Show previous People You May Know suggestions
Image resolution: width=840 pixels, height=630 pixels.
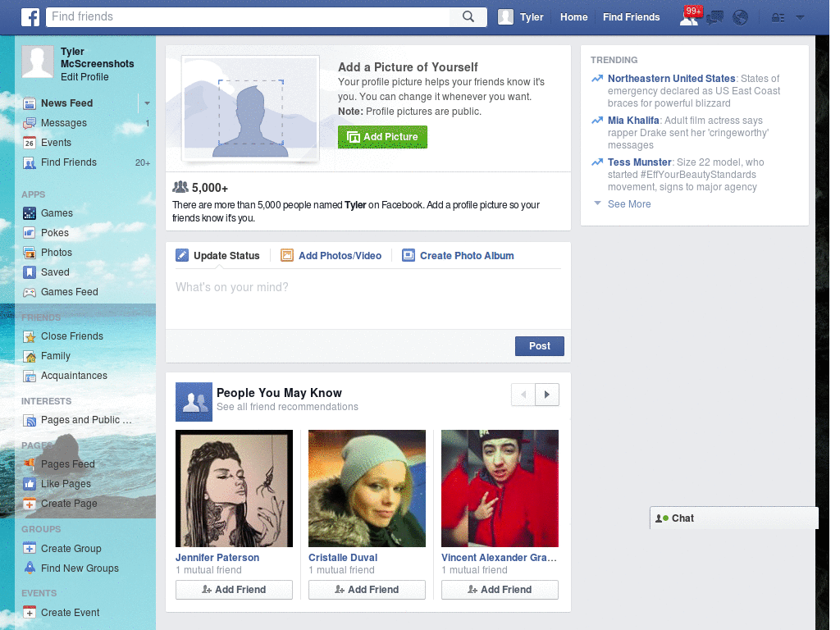(523, 395)
